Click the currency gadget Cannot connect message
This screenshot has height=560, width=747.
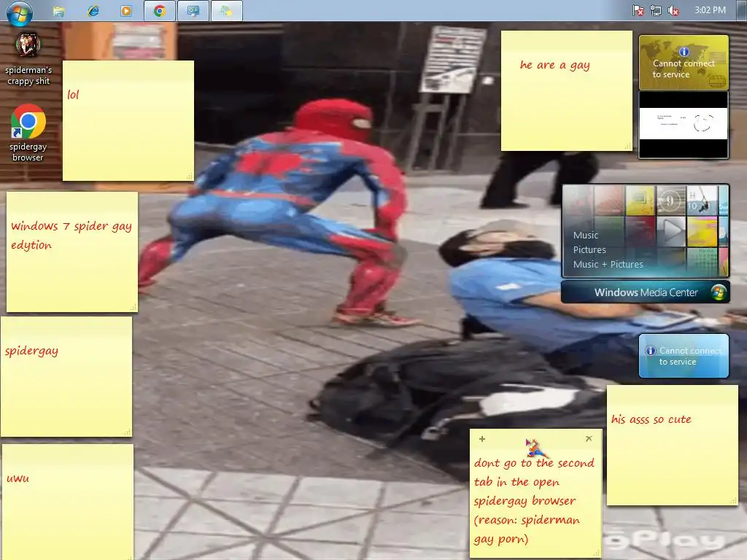pos(684,69)
